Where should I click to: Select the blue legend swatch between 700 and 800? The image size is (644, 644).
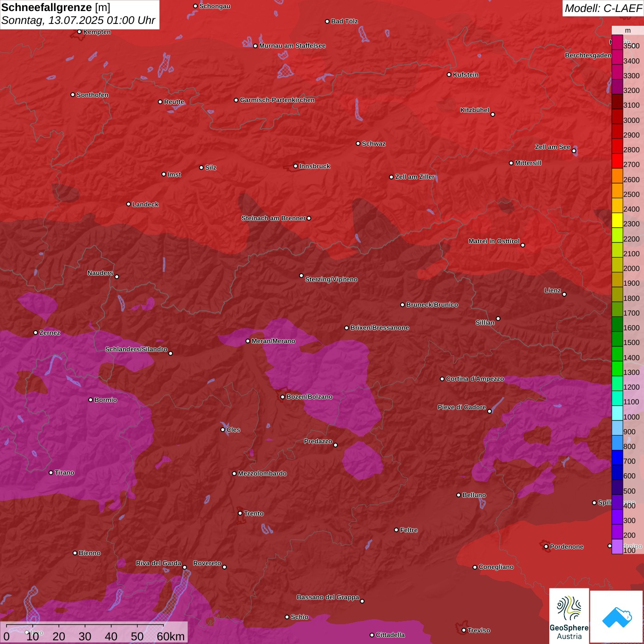pos(617,458)
